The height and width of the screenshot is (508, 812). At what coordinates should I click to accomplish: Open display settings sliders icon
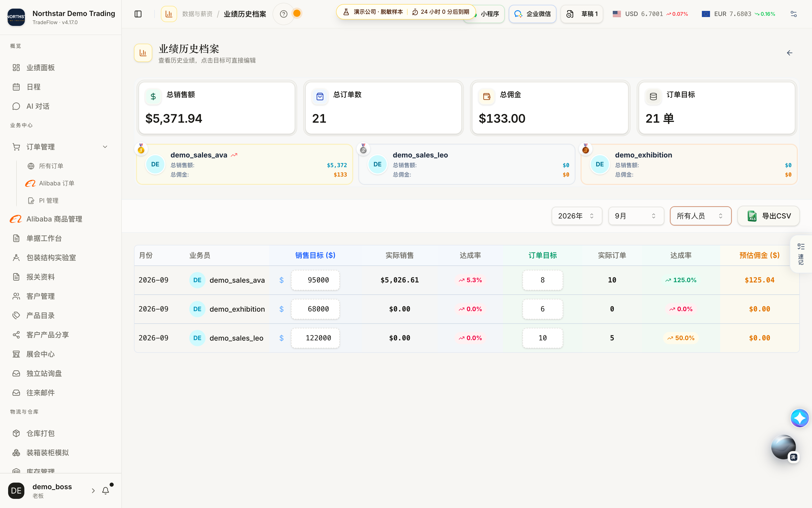[793, 14]
